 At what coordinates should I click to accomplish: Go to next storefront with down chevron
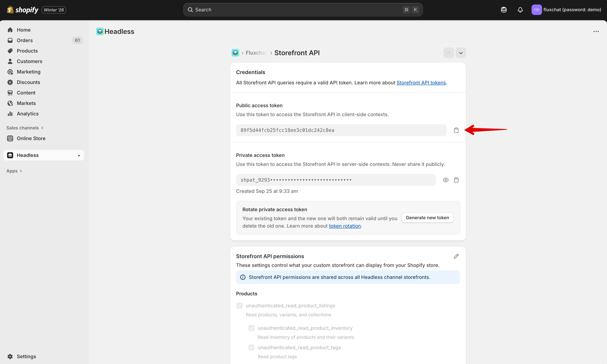(x=461, y=53)
